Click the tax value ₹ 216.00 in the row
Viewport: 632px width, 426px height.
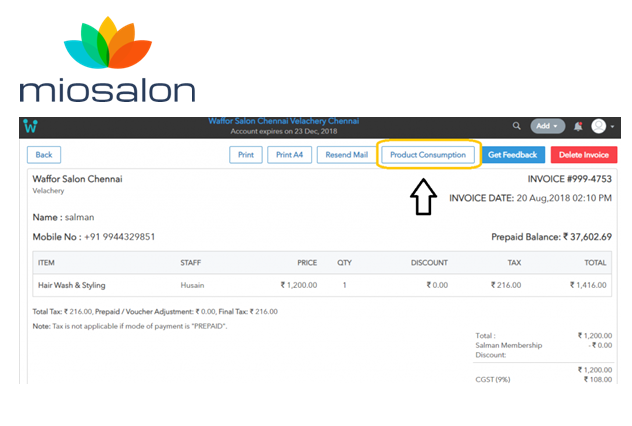pyautogui.click(x=506, y=285)
